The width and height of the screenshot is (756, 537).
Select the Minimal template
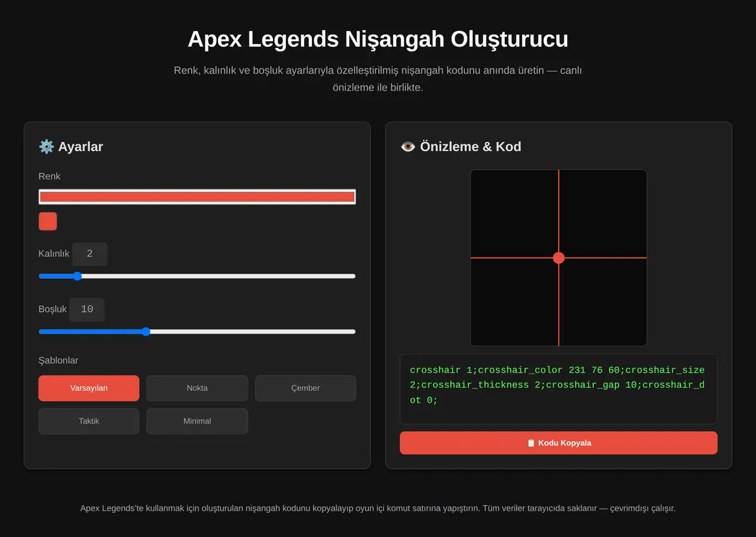pos(197,421)
